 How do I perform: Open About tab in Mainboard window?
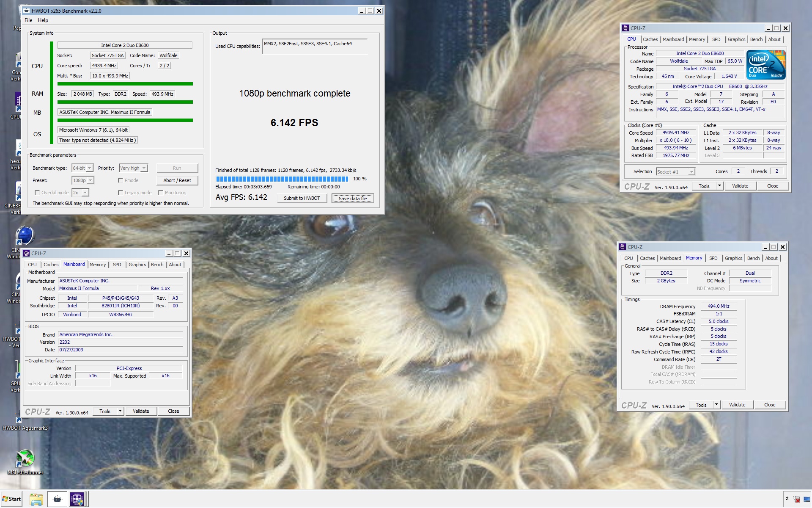point(175,265)
